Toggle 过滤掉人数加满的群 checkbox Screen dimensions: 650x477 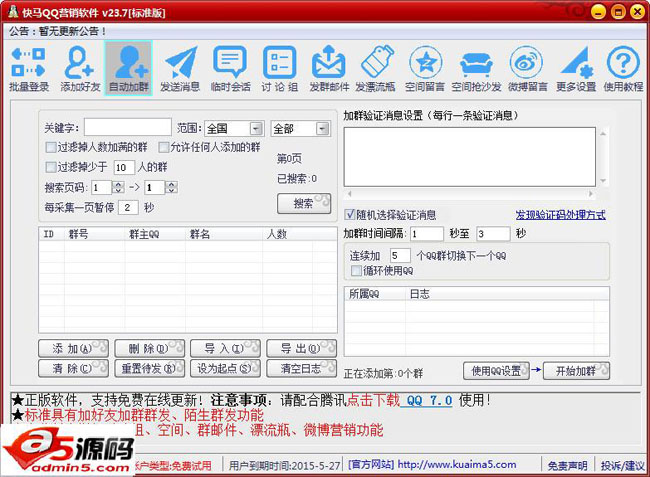[x=51, y=147]
